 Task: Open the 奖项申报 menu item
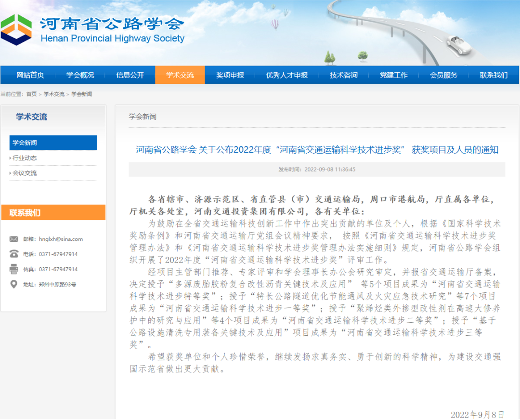pos(230,75)
